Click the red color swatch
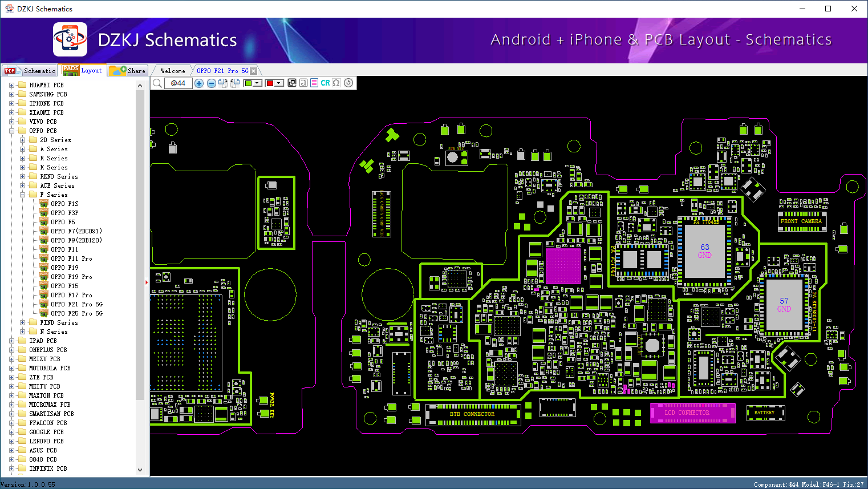 pos(270,83)
